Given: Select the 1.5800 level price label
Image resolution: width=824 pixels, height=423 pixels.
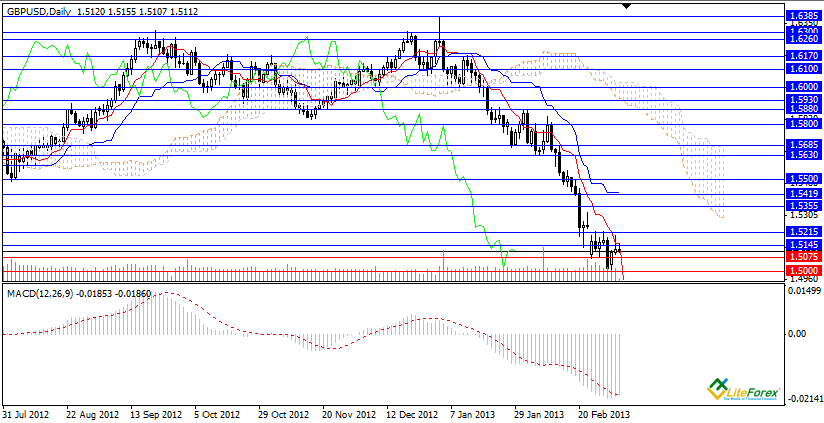Looking at the screenshot, I should click(803, 125).
